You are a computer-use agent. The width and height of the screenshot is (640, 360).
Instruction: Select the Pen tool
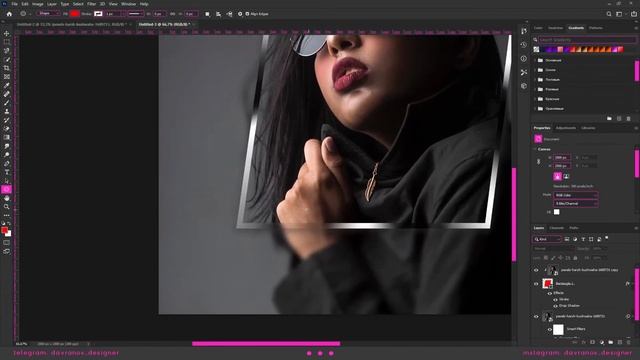[7, 163]
